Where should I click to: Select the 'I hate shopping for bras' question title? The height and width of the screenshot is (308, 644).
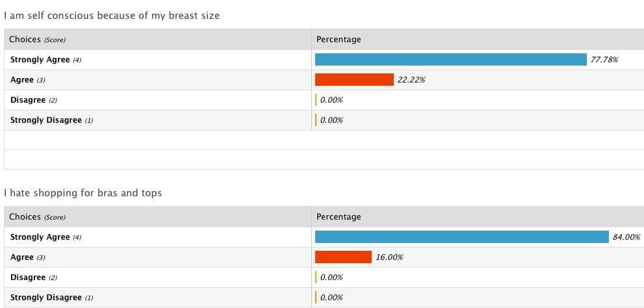pos(83,193)
